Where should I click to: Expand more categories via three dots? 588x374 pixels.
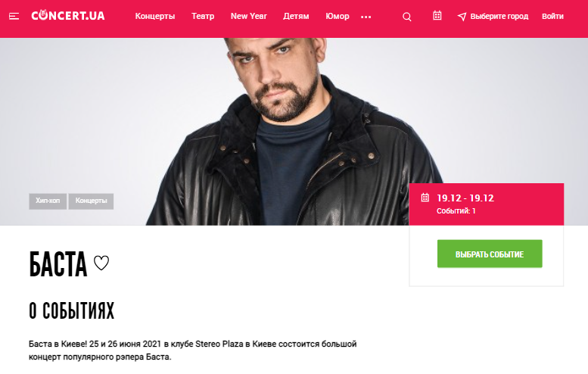tap(366, 17)
